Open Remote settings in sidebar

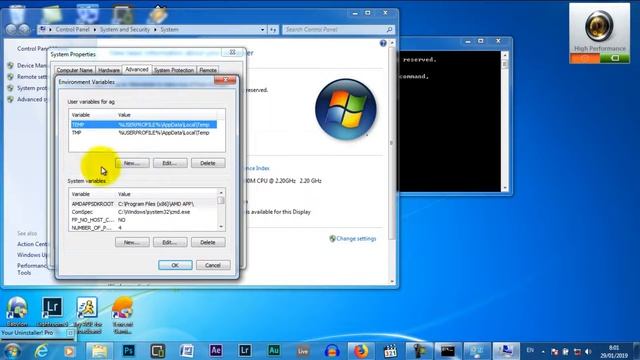click(x=32, y=77)
